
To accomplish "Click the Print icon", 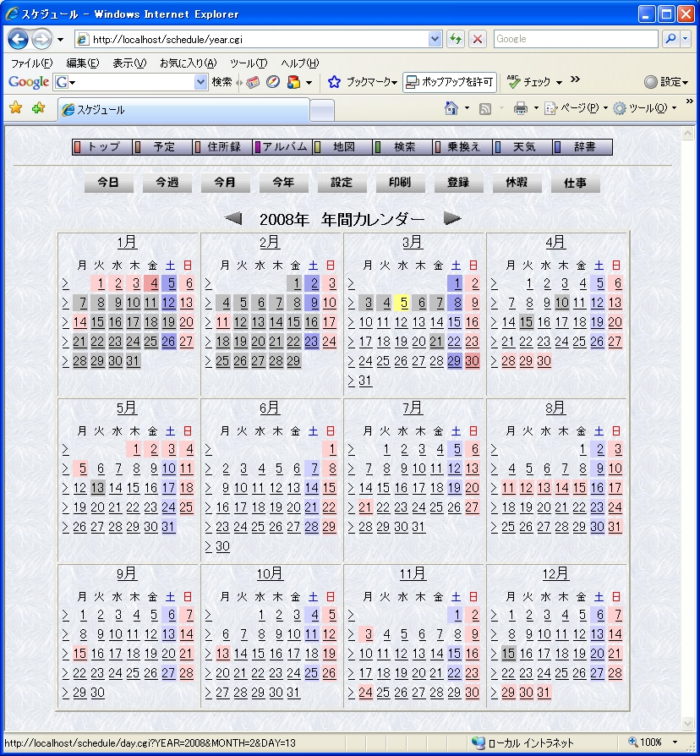I will [x=520, y=108].
